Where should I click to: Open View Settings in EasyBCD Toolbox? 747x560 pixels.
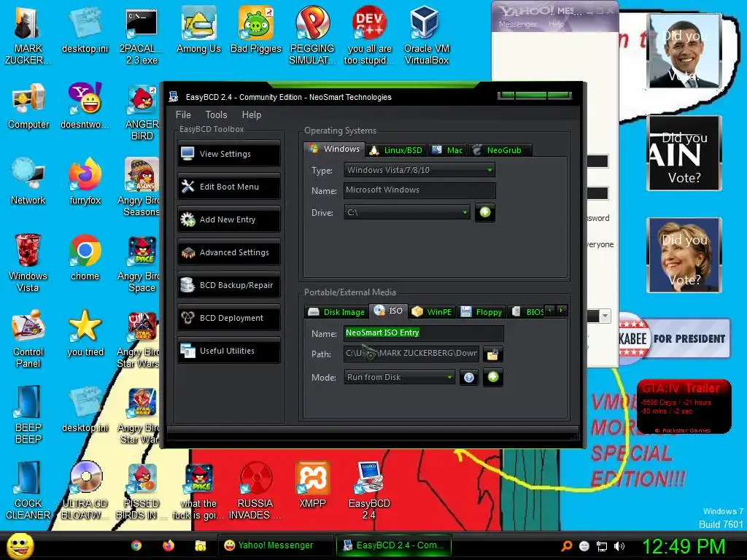click(228, 154)
